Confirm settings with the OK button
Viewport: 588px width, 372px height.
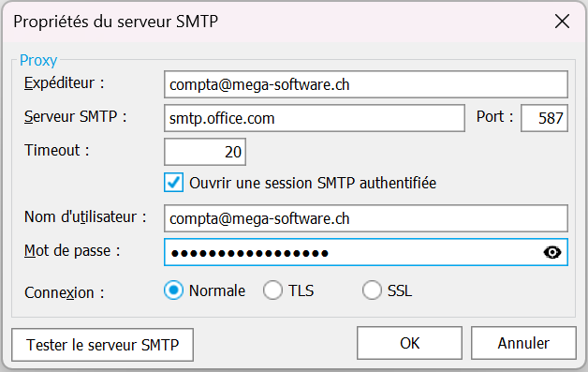tap(409, 343)
